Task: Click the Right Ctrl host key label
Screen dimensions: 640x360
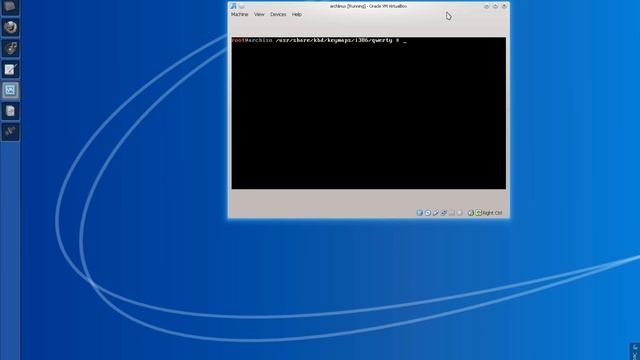Action: pos(492,213)
